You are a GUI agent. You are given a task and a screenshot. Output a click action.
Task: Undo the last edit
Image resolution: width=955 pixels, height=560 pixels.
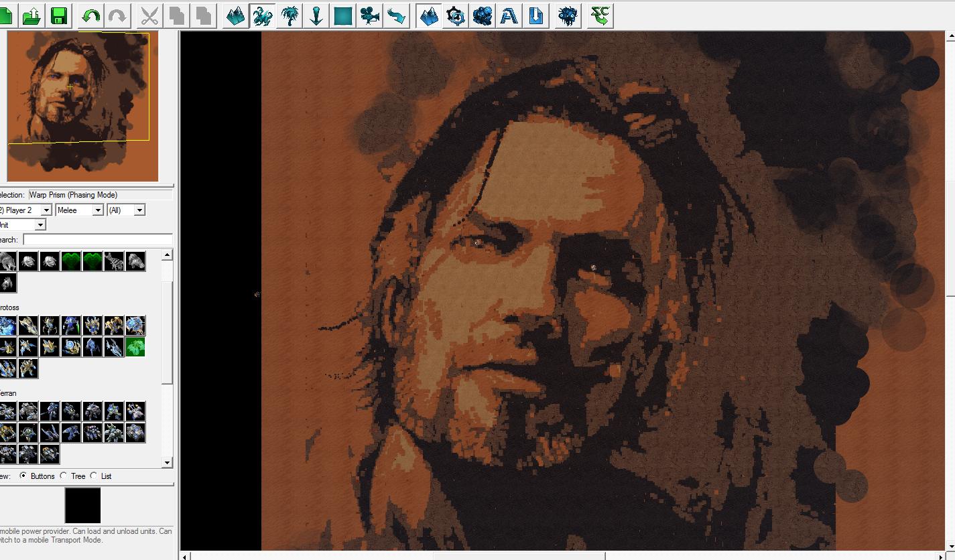90,15
